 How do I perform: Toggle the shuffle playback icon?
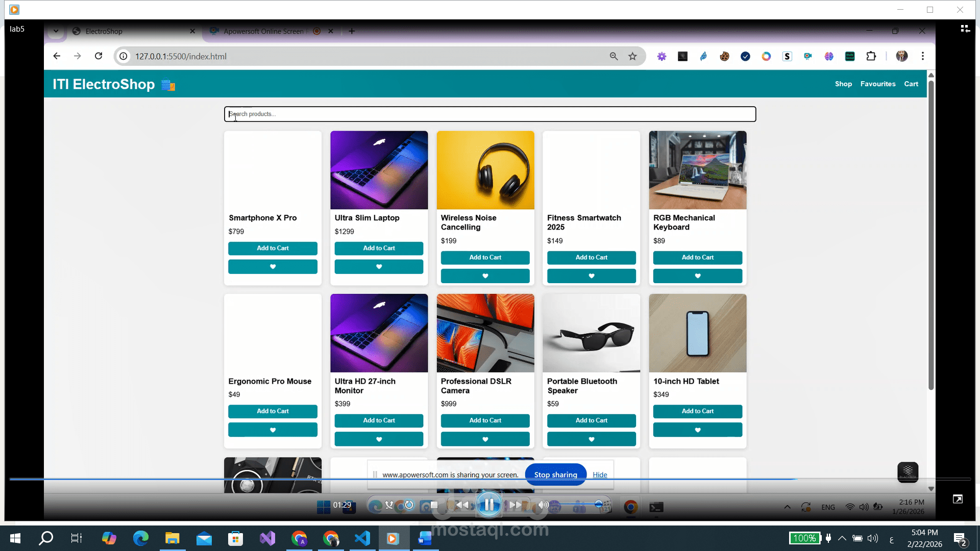(x=389, y=505)
